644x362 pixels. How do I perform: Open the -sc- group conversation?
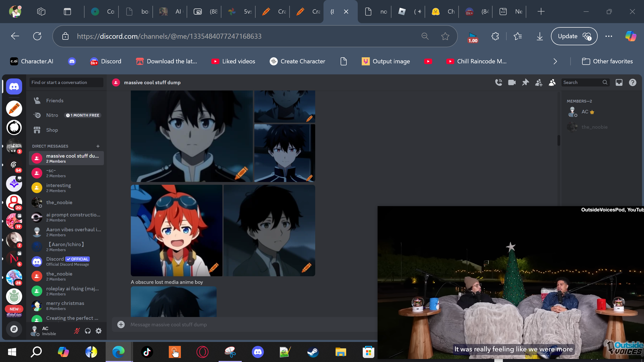tap(66, 173)
